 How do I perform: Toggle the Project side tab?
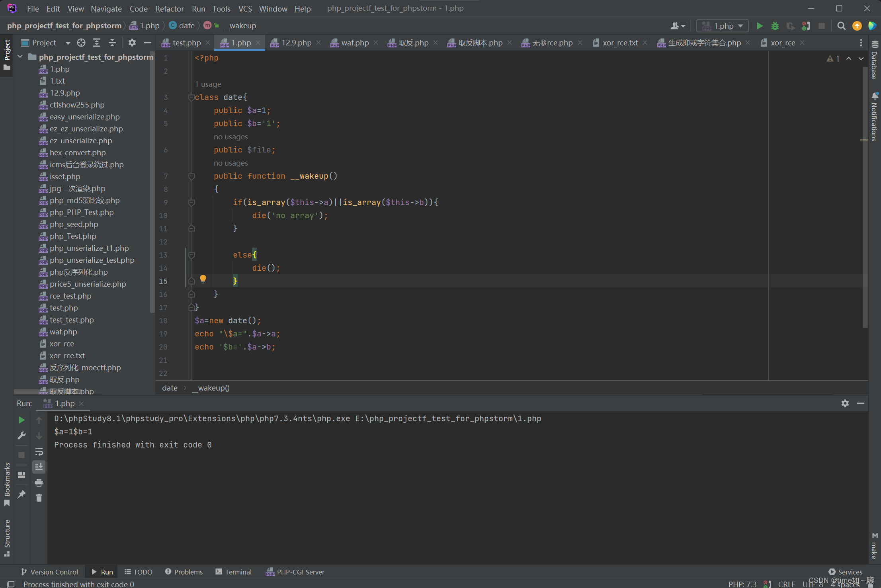pos(7,55)
